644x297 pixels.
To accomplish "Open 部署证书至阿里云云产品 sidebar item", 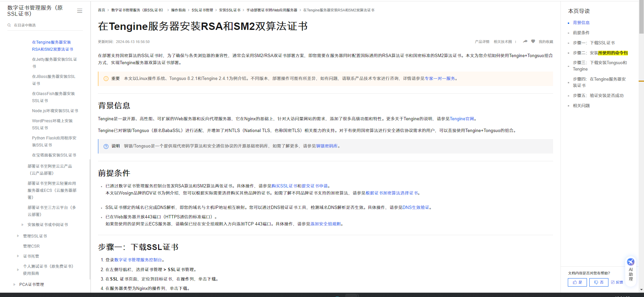I will pyautogui.click(x=50, y=170).
